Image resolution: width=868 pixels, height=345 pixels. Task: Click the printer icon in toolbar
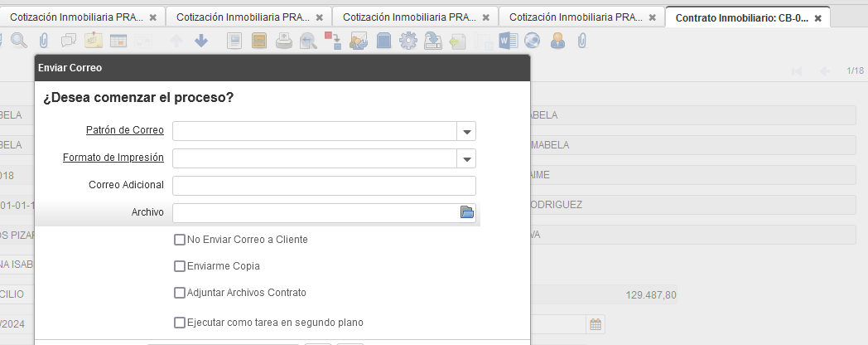click(283, 41)
